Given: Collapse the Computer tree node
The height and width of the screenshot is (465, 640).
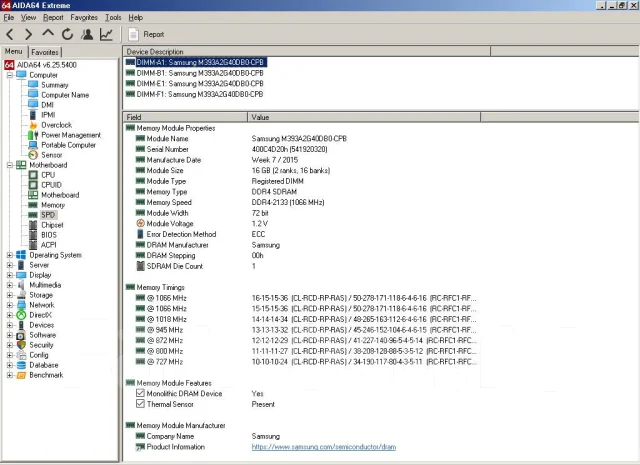Looking at the screenshot, I should 10,75.
